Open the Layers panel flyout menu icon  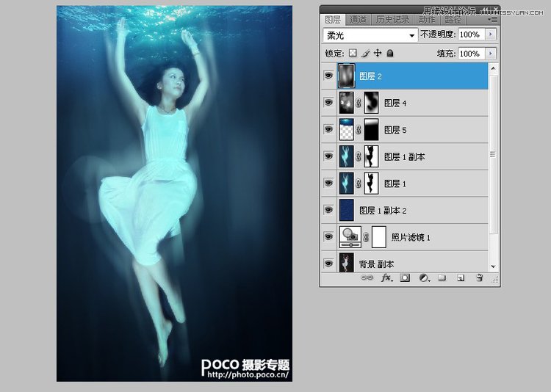494,20
